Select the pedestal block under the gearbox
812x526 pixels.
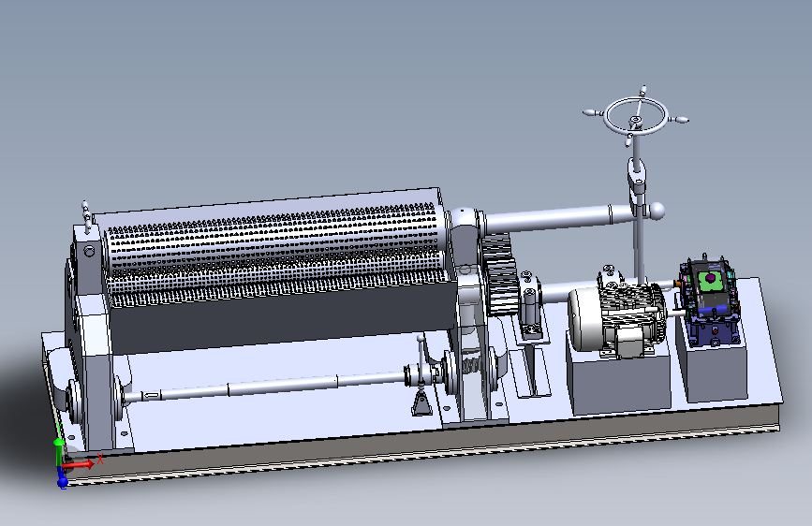716,371
